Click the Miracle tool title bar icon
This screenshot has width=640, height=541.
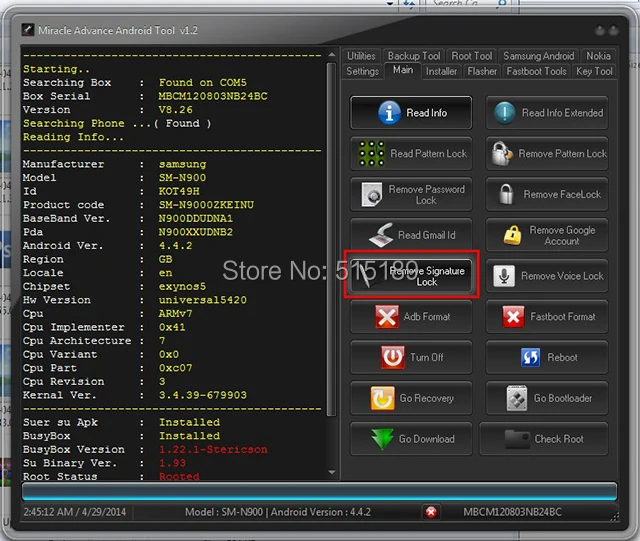click(x=28, y=30)
